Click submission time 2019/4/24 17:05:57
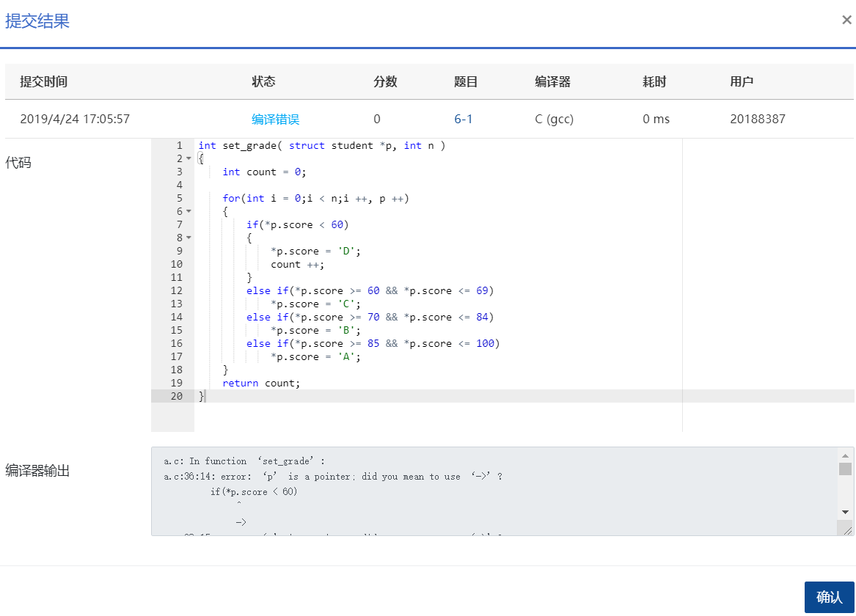856x616 pixels. 75,119
